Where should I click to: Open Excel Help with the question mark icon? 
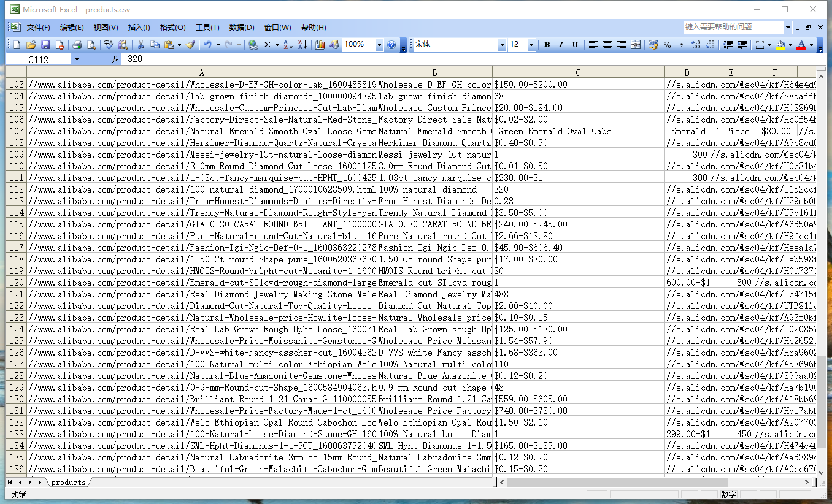(x=392, y=45)
